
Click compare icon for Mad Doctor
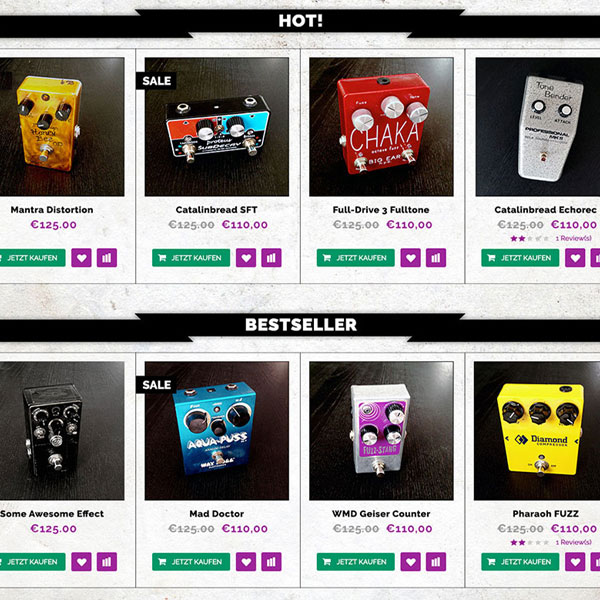271,561
